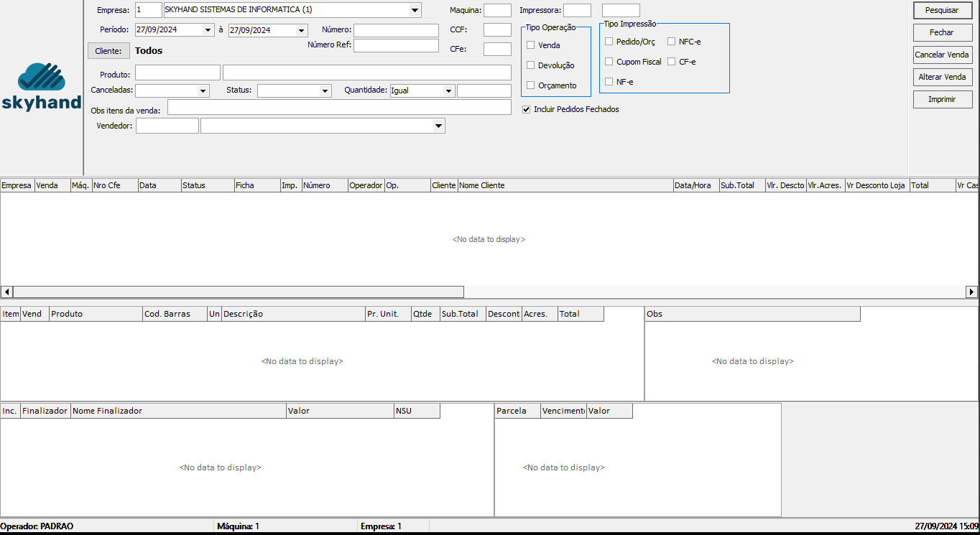Open client selector via Cliente button
Viewport: 980px width, 535px height.
[x=108, y=51]
